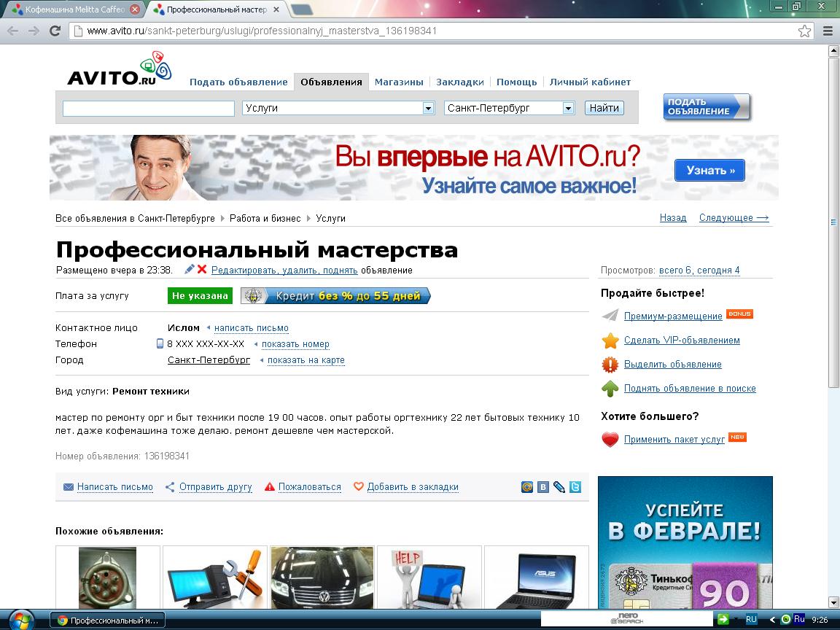
Task: Click the green arrow icon in the taskbar
Action: (723, 619)
